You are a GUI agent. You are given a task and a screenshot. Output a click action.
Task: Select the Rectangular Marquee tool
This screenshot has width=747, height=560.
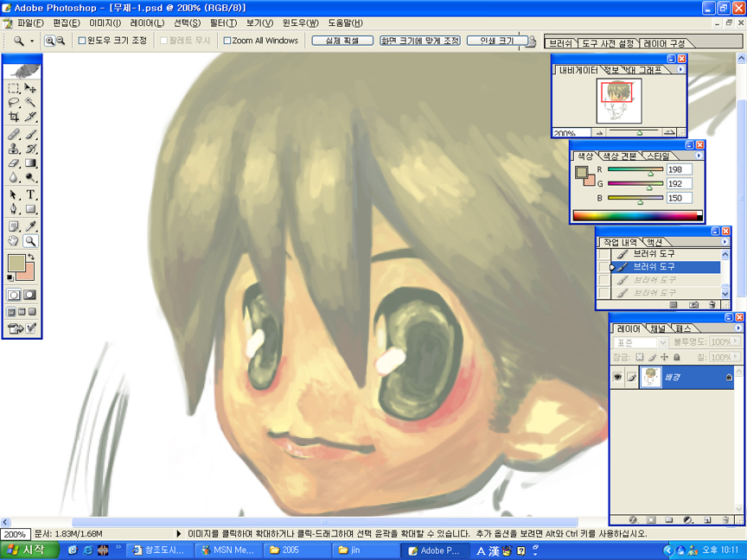[14, 88]
